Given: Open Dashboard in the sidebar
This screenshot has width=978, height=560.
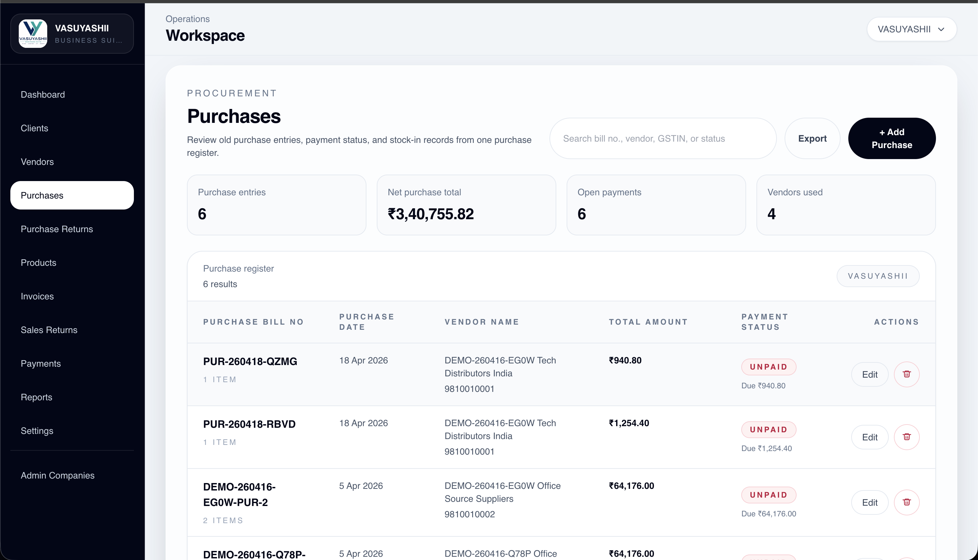Looking at the screenshot, I should [x=72, y=95].
